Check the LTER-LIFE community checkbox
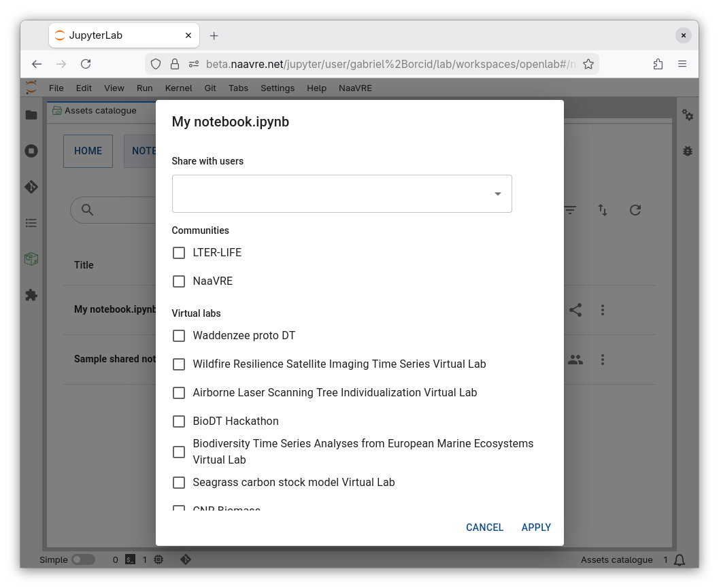The width and height of the screenshot is (719, 588). (179, 253)
